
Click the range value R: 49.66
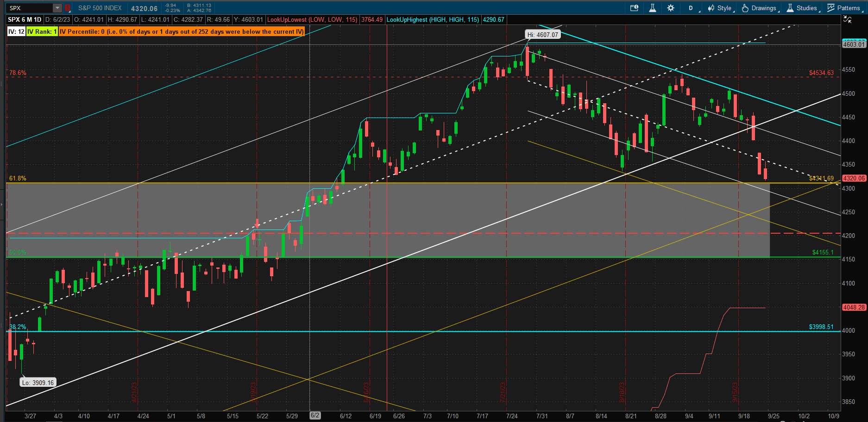click(218, 19)
